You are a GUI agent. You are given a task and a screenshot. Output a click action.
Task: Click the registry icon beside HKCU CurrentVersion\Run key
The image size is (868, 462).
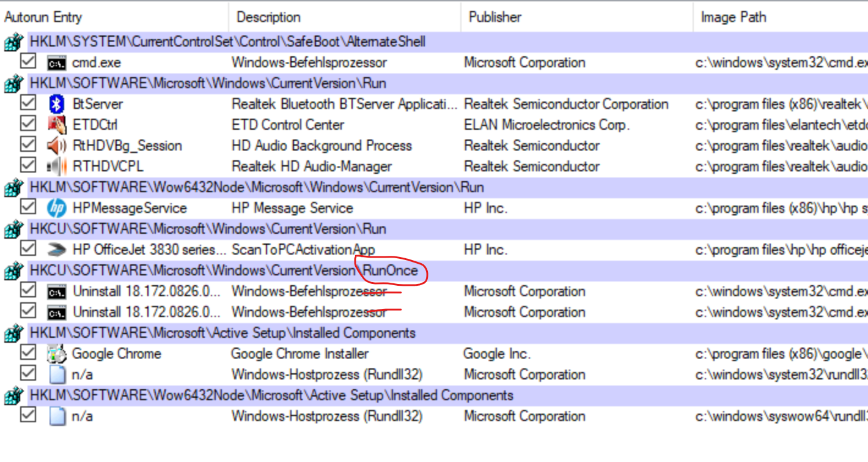[13, 229]
